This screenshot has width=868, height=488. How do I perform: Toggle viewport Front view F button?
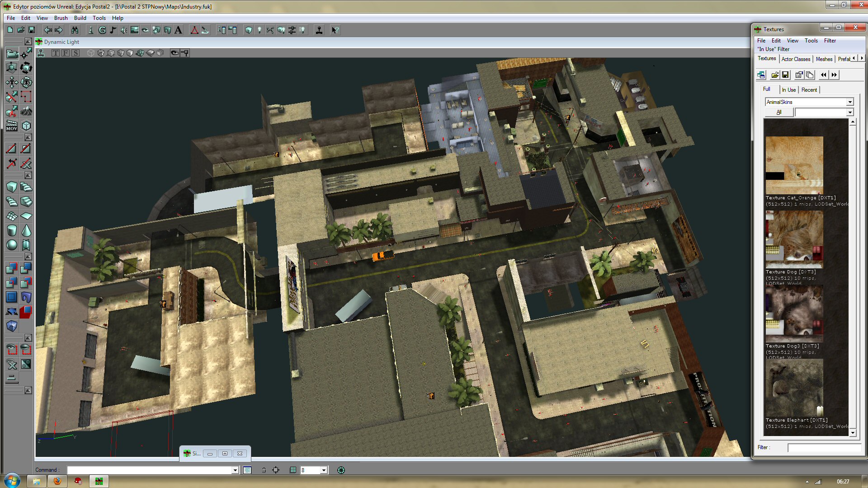[x=66, y=53]
